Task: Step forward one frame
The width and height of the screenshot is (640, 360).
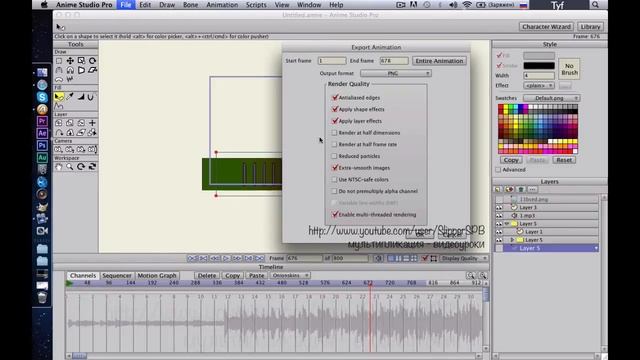Action: [237, 258]
